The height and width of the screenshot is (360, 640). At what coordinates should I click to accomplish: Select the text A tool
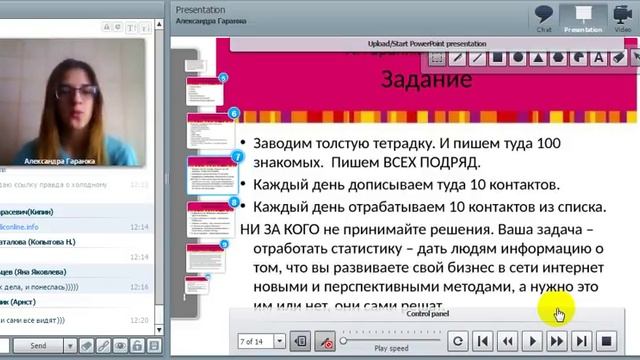(599, 58)
